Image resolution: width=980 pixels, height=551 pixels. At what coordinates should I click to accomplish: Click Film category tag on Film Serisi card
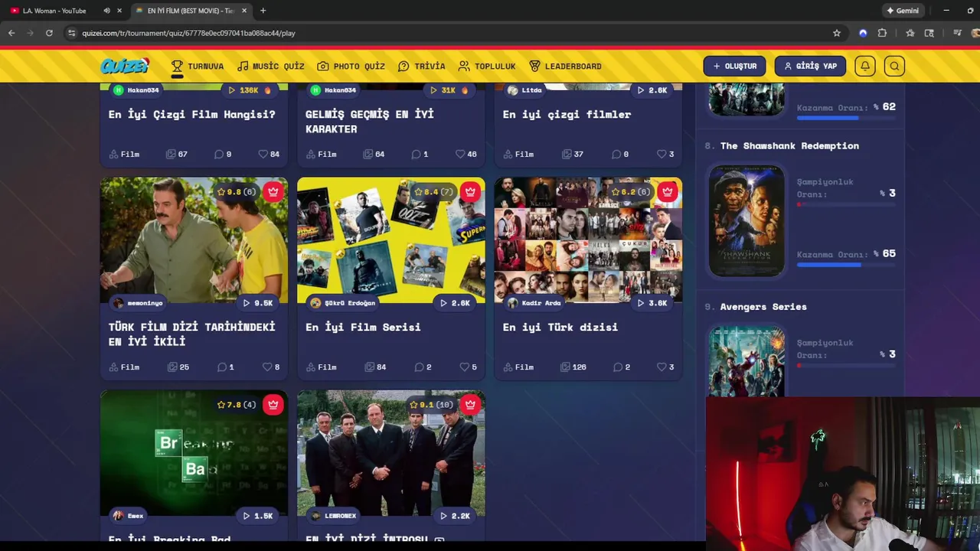click(x=321, y=367)
